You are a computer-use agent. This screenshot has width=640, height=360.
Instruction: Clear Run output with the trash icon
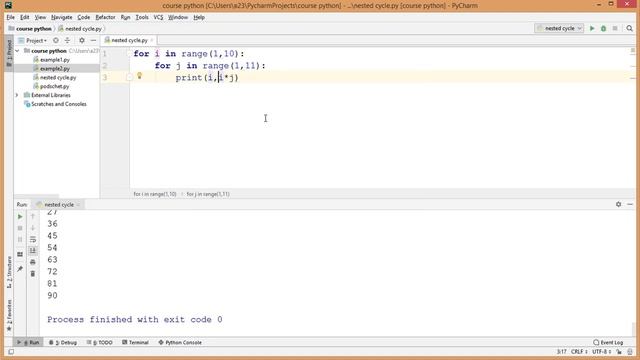pyautogui.click(x=33, y=273)
